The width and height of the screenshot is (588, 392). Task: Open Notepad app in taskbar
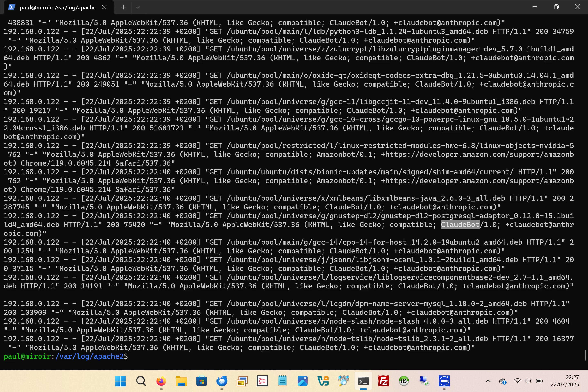click(x=283, y=381)
